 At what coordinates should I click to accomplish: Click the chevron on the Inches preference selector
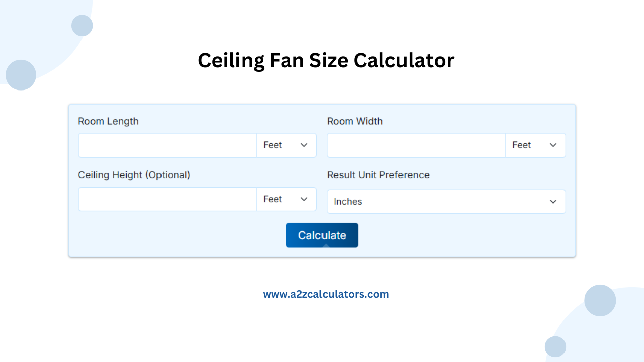[x=553, y=201]
